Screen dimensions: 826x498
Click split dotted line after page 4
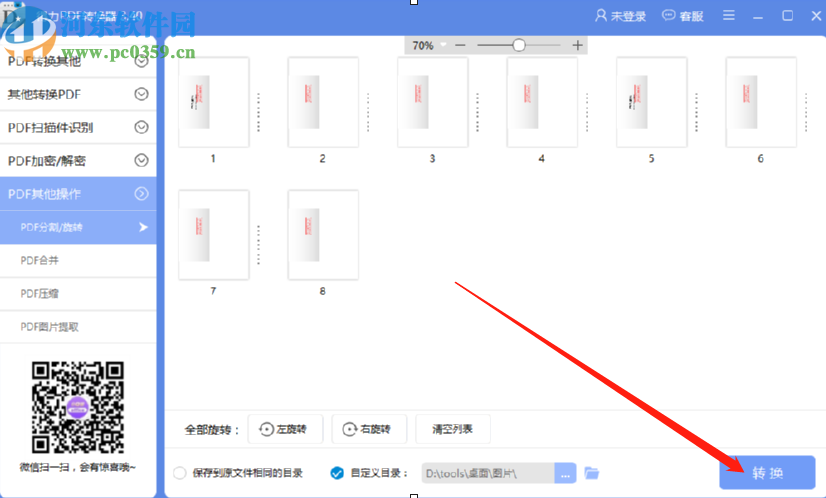click(587, 112)
